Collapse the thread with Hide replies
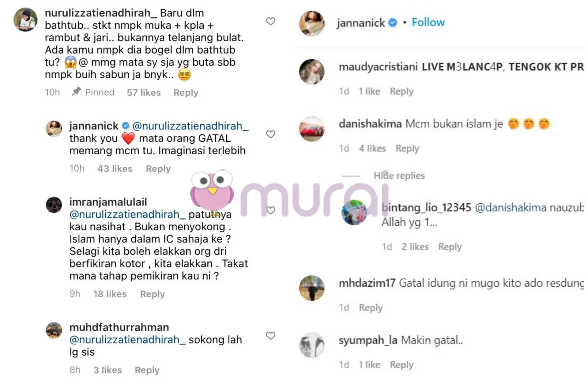588x392 pixels. tap(399, 175)
